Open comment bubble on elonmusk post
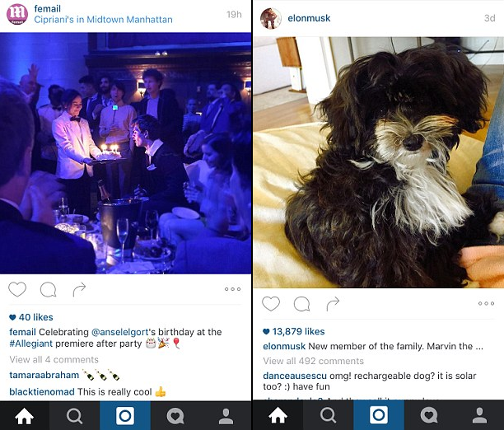 [301, 304]
